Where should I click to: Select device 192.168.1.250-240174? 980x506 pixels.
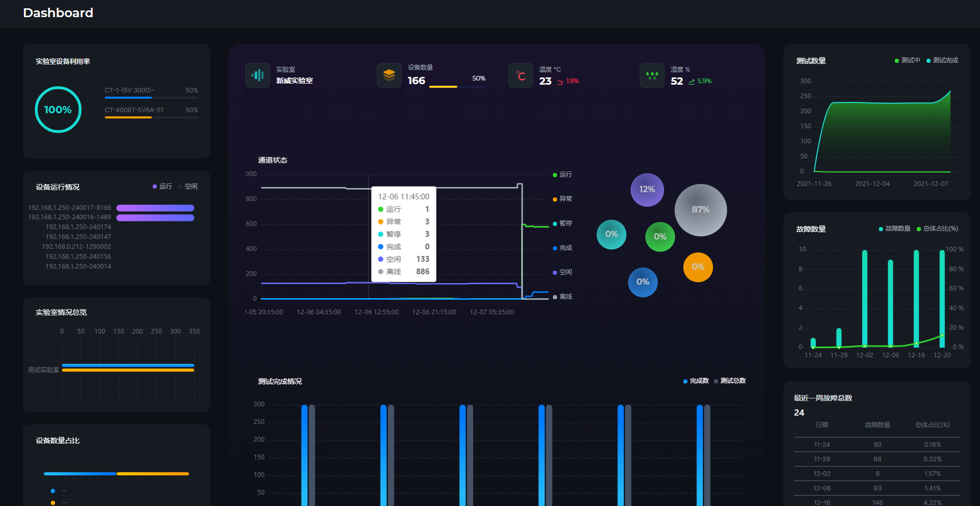[x=78, y=227]
